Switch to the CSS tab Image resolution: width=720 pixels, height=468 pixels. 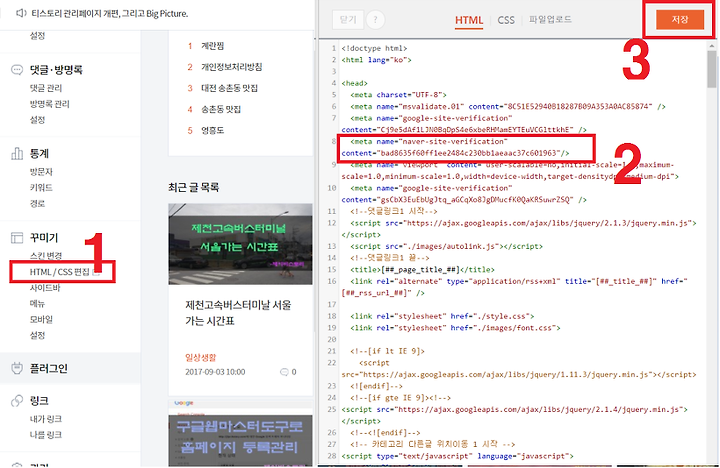[x=506, y=20]
